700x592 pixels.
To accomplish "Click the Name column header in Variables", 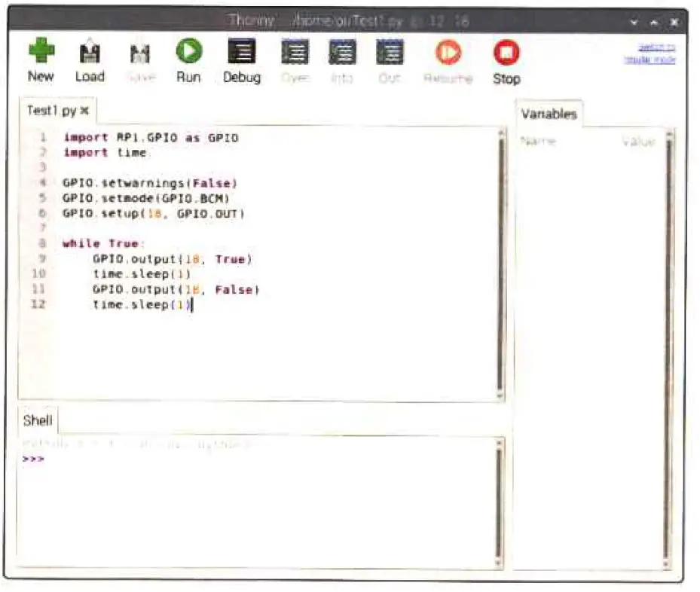I will (x=538, y=142).
